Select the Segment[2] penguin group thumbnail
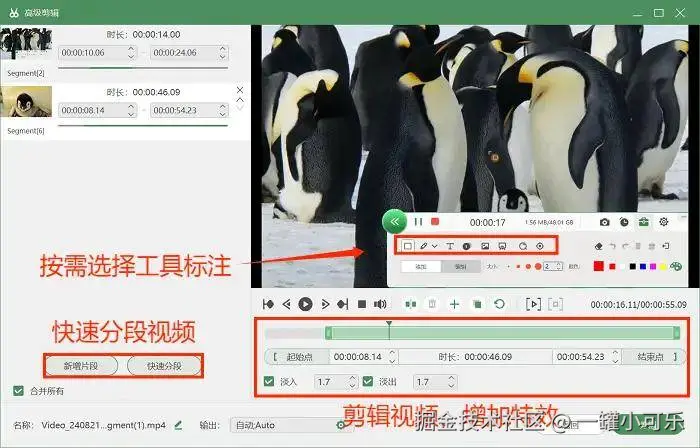The width and height of the screenshot is (700, 448). click(26, 43)
